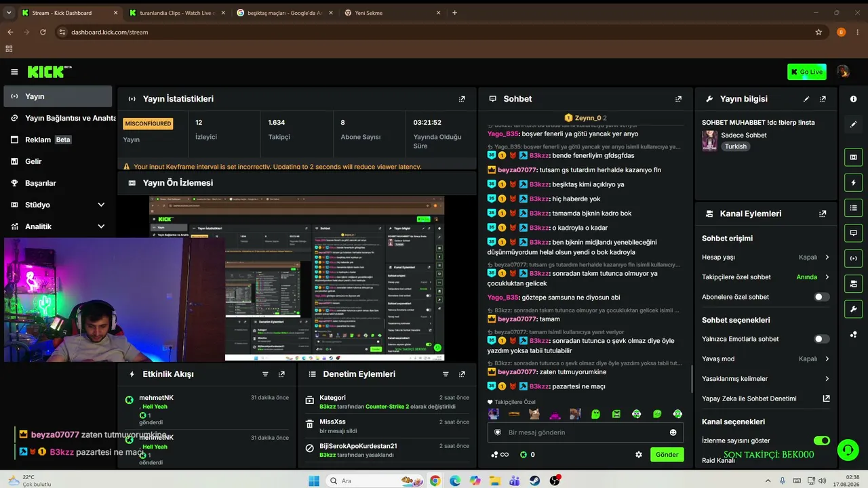Open the green headset support button
Image resolution: width=868 pixels, height=488 pixels.
point(848,449)
